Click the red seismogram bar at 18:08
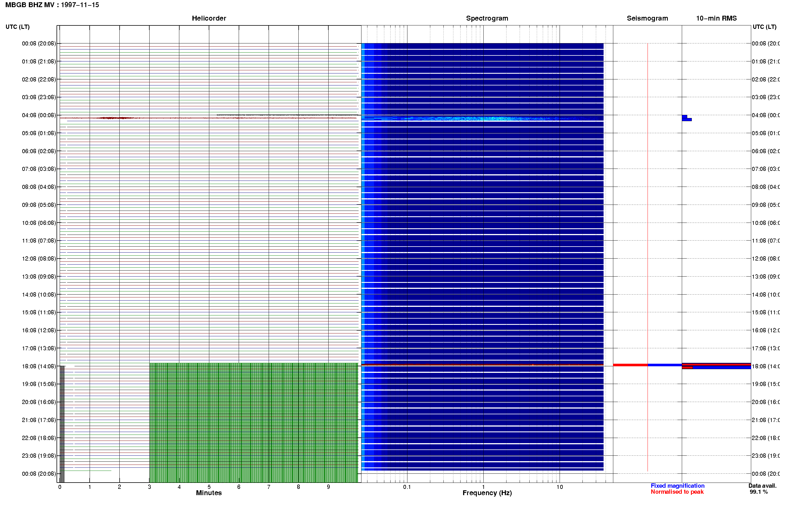Viewport: 812px width, 508px height. (630, 365)
